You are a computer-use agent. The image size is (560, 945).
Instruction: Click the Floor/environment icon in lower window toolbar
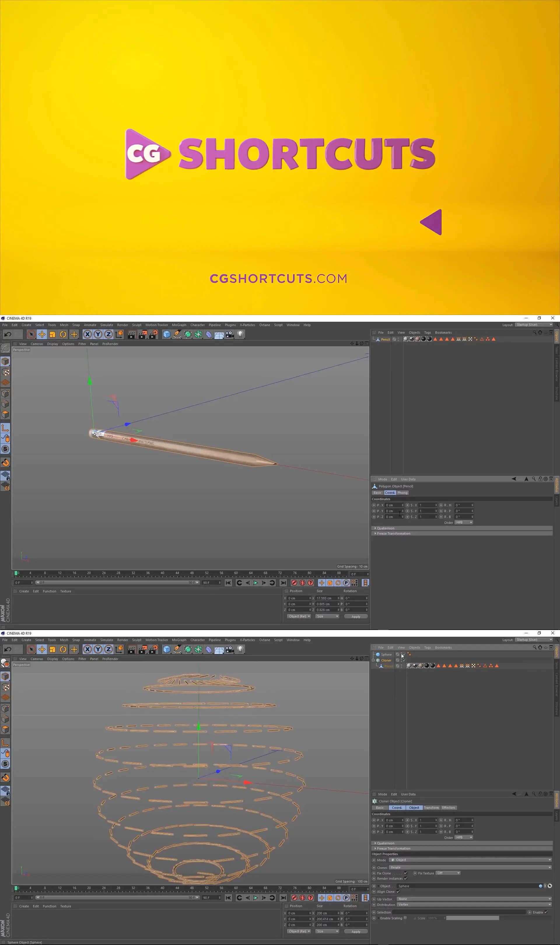(x=219, y=649)
